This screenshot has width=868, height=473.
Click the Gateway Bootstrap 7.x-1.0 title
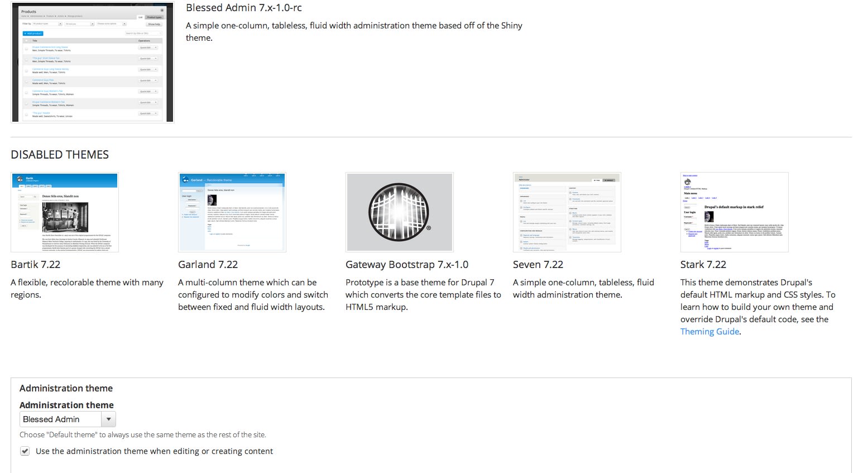click(x=407, y=265)
